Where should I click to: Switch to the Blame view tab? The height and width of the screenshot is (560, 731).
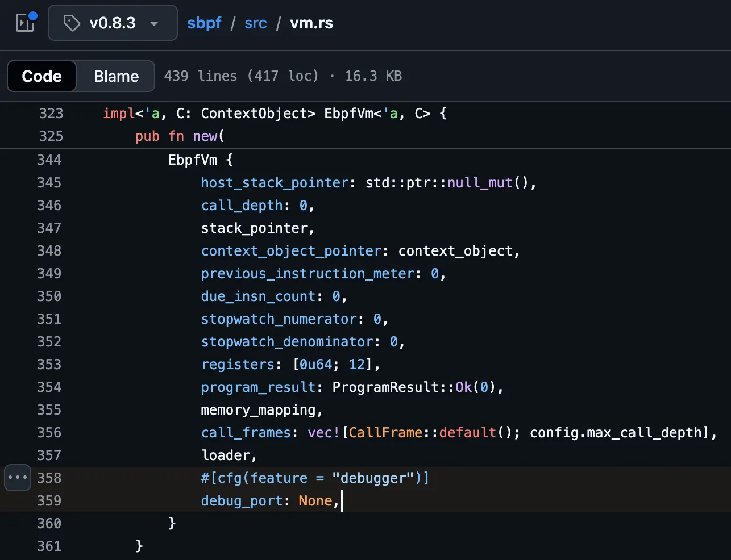point(116,76)
